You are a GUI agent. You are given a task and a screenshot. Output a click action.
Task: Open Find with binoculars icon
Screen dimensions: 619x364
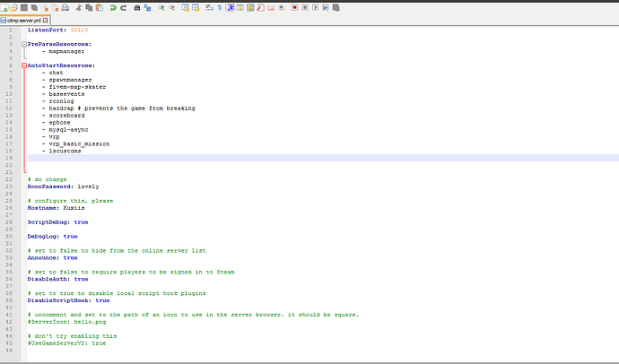136,7
